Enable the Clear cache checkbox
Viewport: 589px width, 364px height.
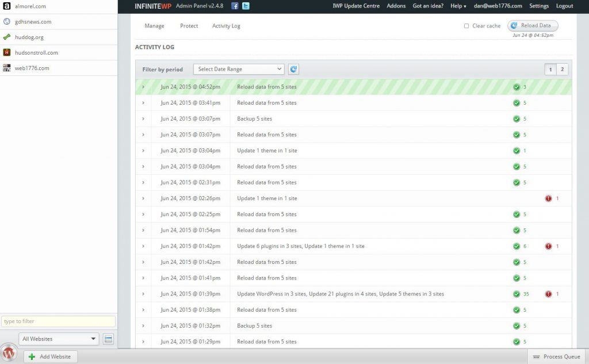tap(466, 26)
